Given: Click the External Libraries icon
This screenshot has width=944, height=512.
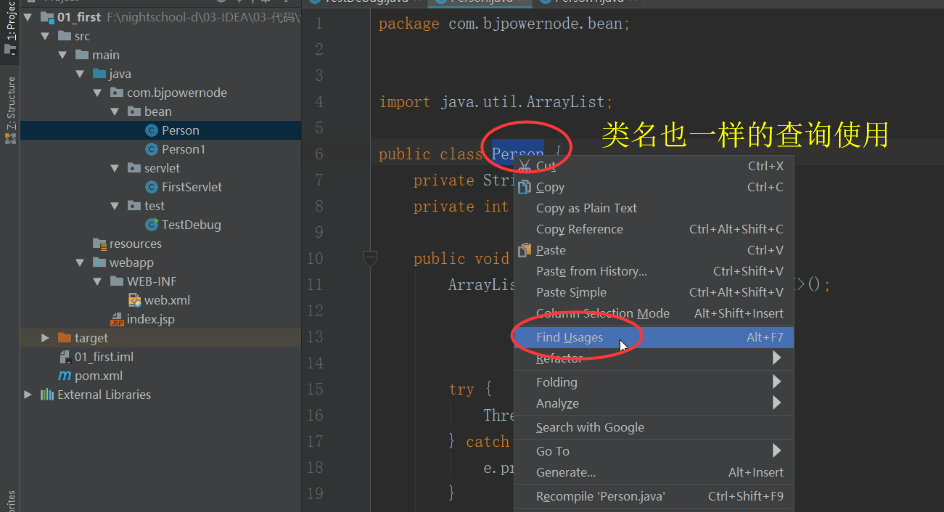Looking at the screenshot, I should pos(47,395).
